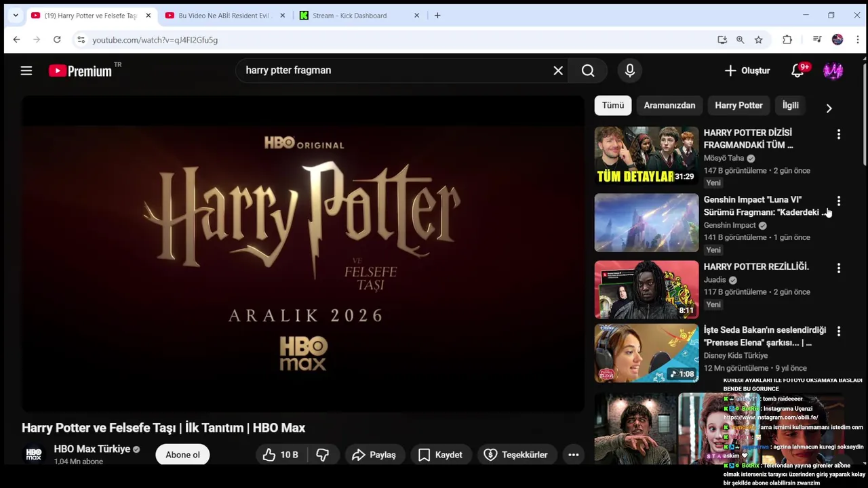This screenshot has height=488, width=868.
Task: Subscribe with Abone ol button
Action: pyautogui.click(x=182, y=455)
